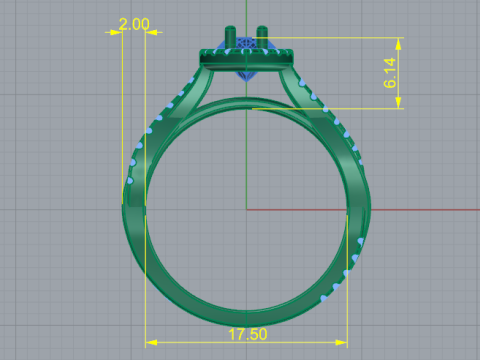This screenshot has height=360, width=480.
Task: Select the 2.00 dimension text
Action: click(134, 24)
